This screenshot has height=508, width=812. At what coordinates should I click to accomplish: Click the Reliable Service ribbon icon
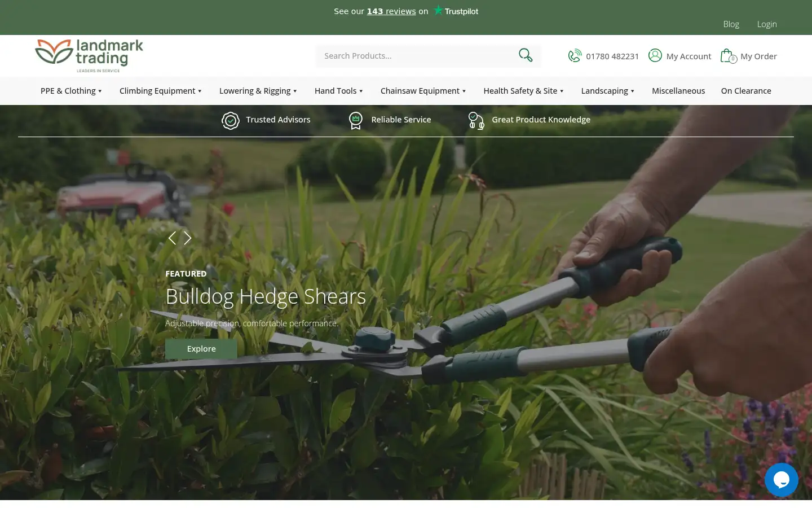click(x=356, y=120)
